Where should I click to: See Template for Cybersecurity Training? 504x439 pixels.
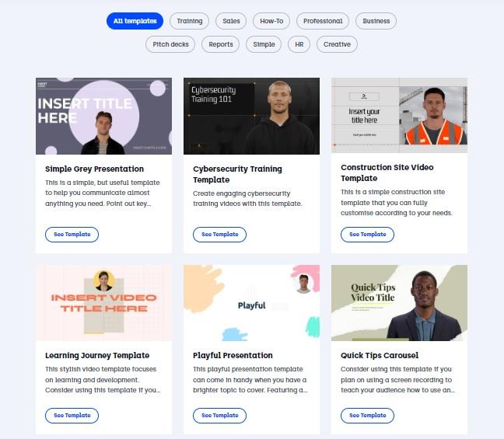(x=220, y=235)
